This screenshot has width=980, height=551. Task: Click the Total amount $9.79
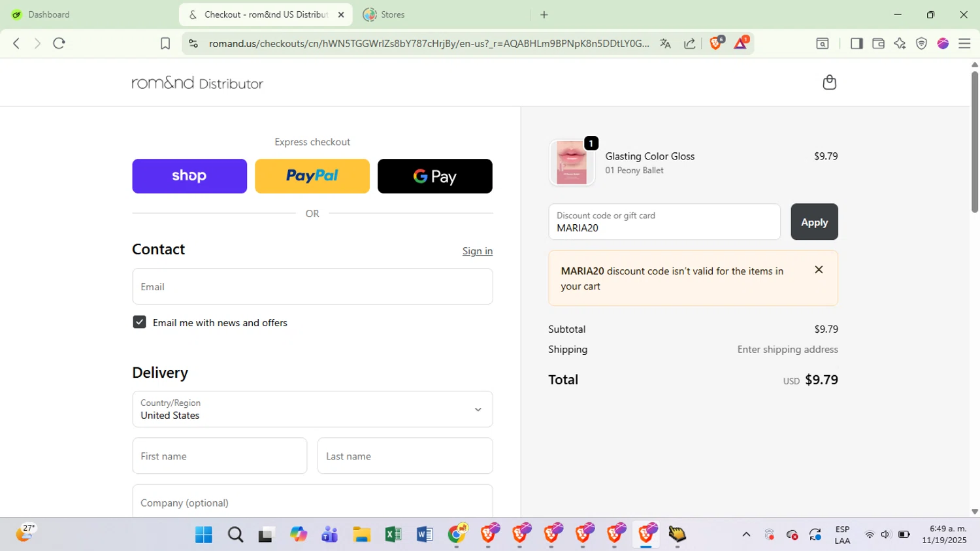(821, 380)
